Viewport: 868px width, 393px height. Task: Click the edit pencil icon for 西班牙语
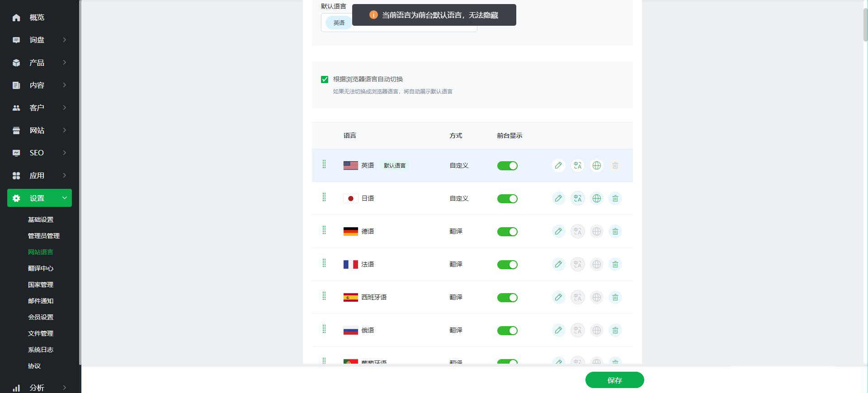558,297
